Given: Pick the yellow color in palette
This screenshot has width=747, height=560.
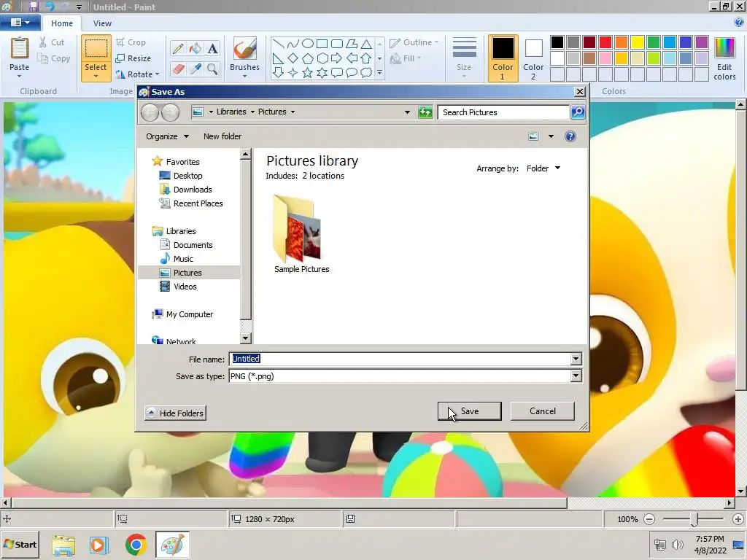Looking at the screenshot, I should (x=638, y=42).
